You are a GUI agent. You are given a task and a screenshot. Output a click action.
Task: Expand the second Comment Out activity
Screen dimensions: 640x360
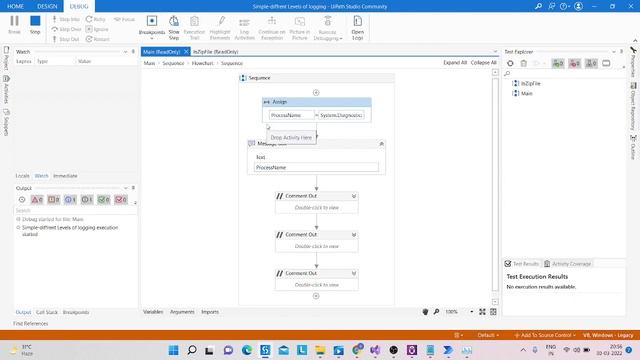[x=354, y=235]
